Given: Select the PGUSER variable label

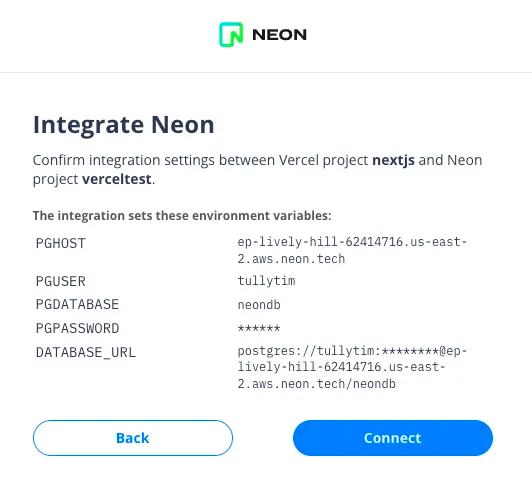Looking at the screenshot, I should 61,281.
